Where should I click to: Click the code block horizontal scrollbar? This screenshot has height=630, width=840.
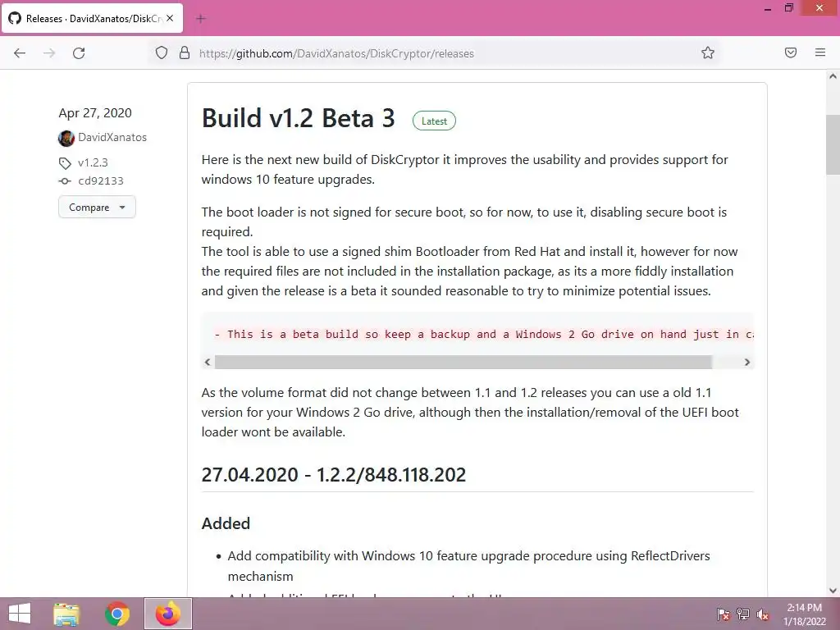pyautogui.click(x=463, y=362)
